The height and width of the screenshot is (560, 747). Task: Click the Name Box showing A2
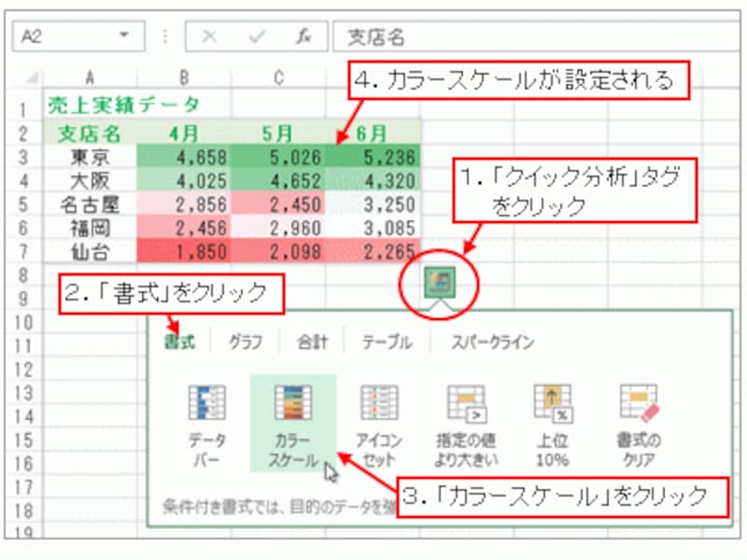pos(78,36)
